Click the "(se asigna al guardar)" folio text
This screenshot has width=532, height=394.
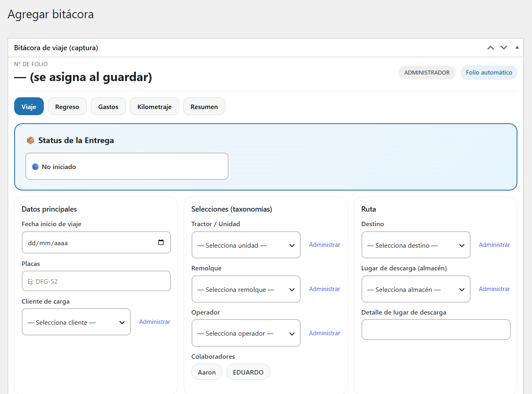pyautogui.click(x=91, y=77)
